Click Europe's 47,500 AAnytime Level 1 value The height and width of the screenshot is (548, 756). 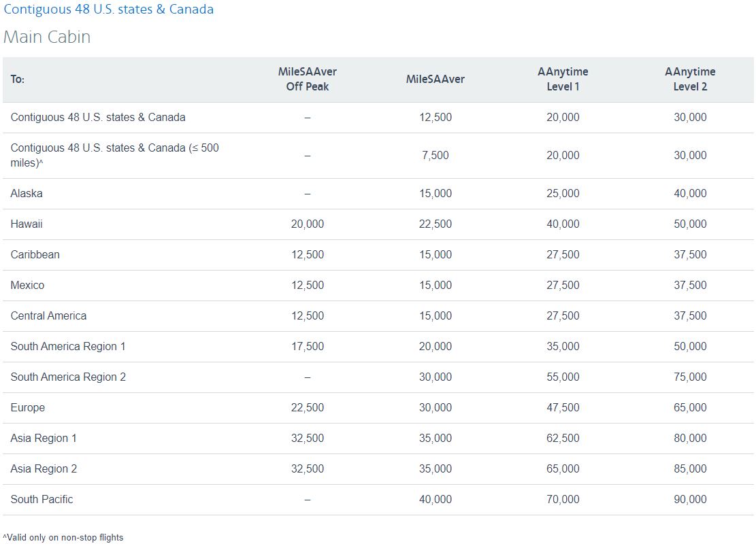tap(563, 407)
